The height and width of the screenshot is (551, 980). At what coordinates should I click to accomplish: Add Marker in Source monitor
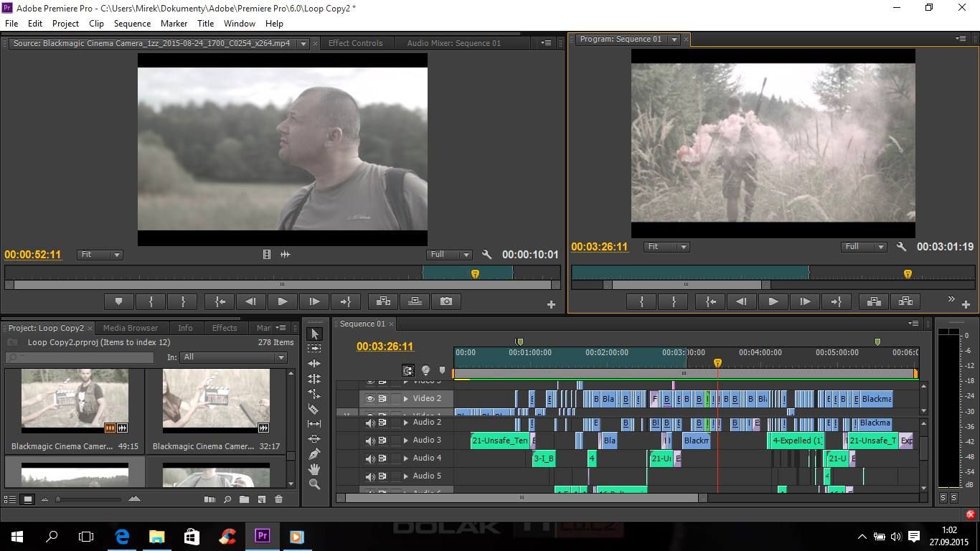pyautogui.click(x=119, y=301)
